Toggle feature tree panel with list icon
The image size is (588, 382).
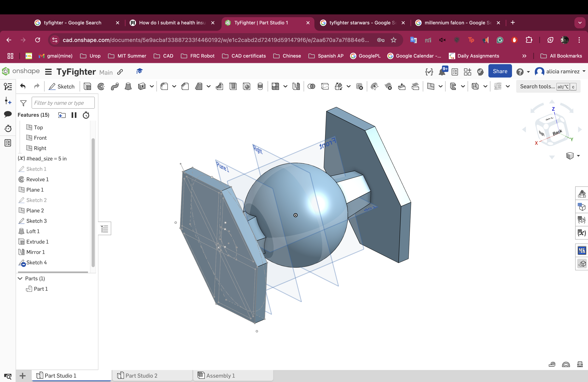click(8, 87)
